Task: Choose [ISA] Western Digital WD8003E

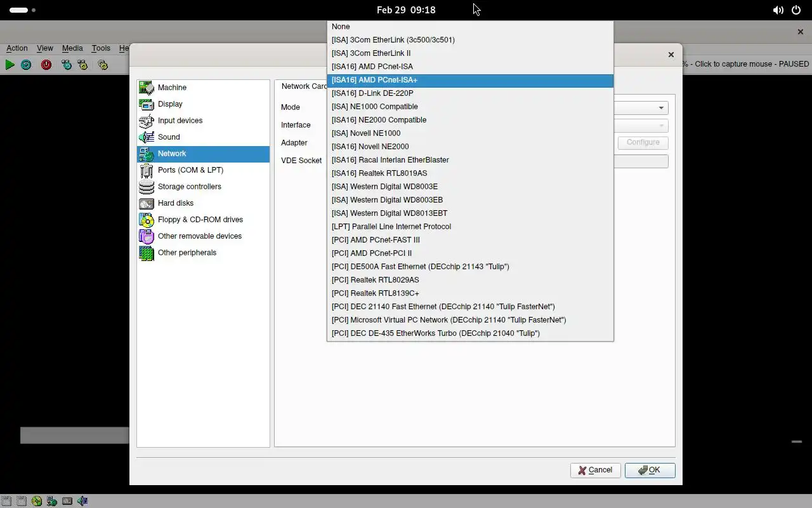Action: pyautogui.click(x=470, y=187)
